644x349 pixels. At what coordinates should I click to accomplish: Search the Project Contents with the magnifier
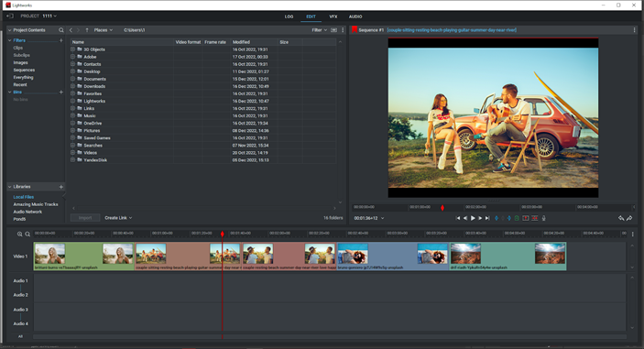[61, 30]
